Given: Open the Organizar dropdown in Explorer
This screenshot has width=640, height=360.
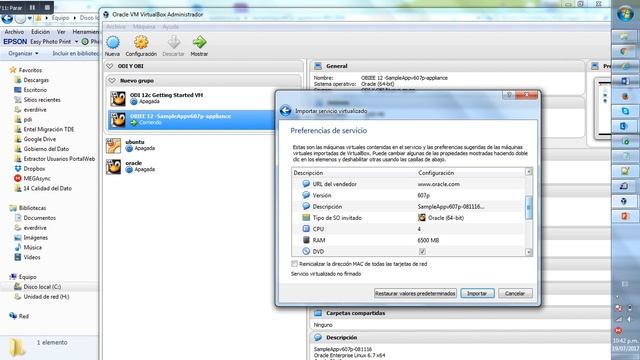Looking at the screenshot, I should coord(23,53).
